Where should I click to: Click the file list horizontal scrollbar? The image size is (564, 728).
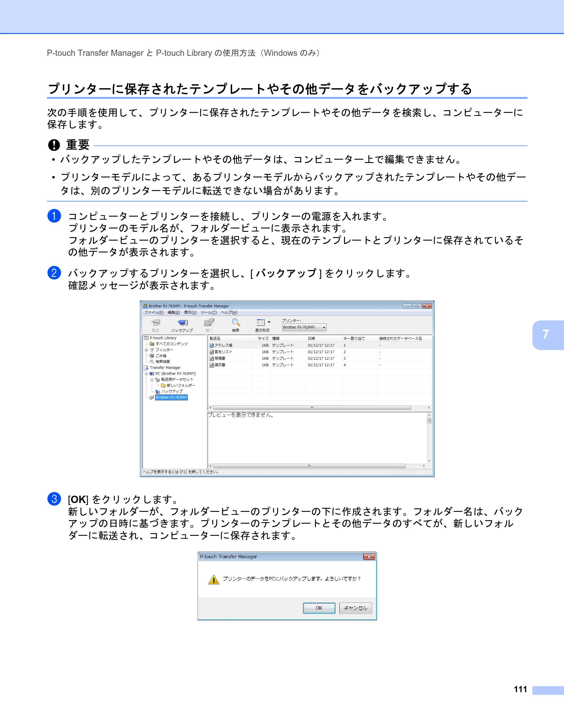320,408
